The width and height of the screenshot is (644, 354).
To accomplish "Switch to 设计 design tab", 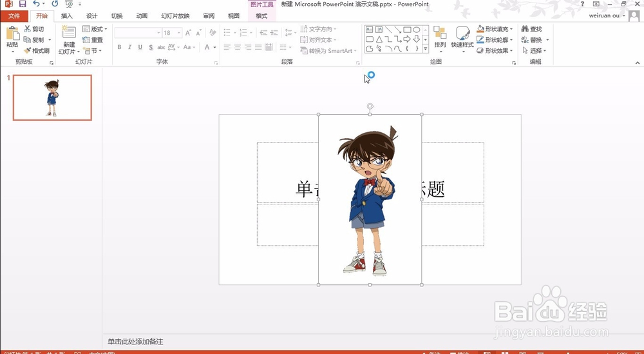I will 91,16.
